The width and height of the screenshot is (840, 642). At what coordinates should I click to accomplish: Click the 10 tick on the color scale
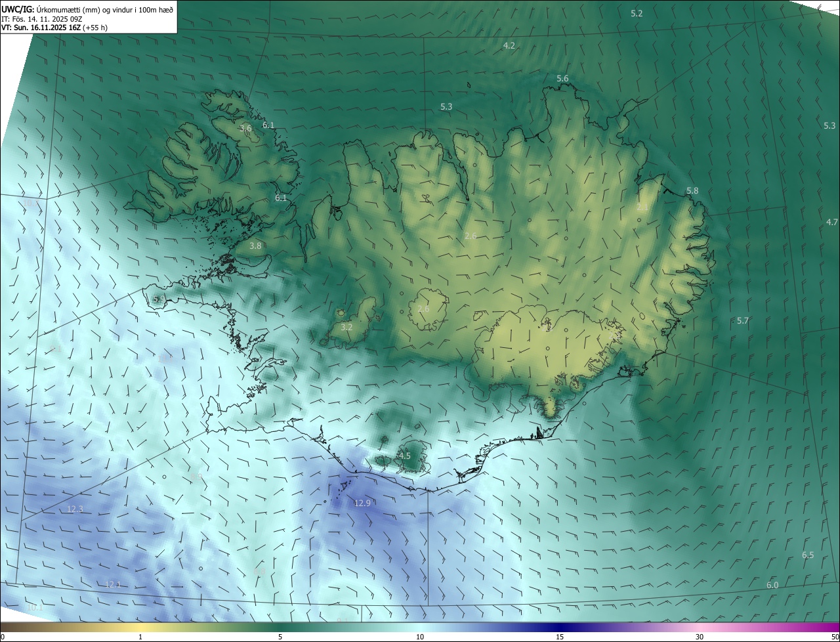pos(420,637)
